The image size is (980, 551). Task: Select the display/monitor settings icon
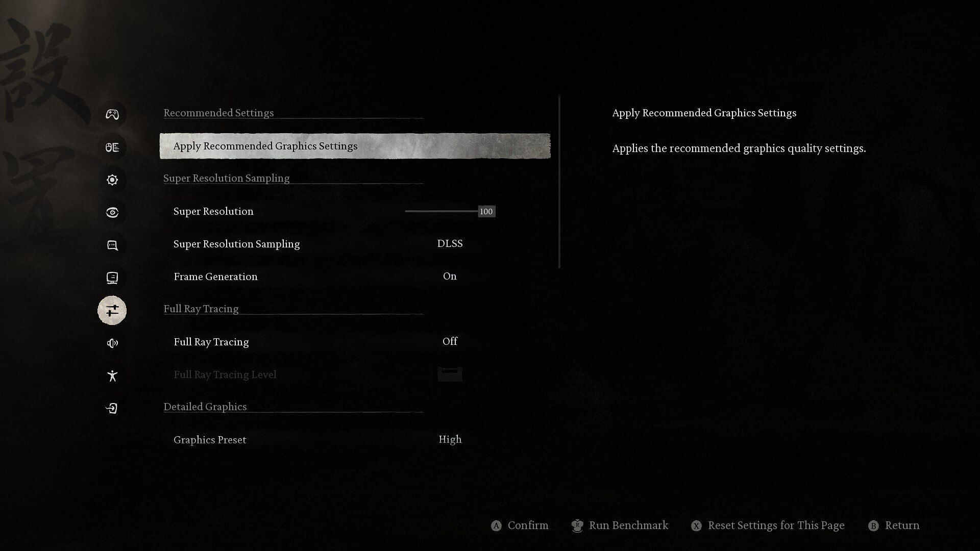tap(112, 277)
